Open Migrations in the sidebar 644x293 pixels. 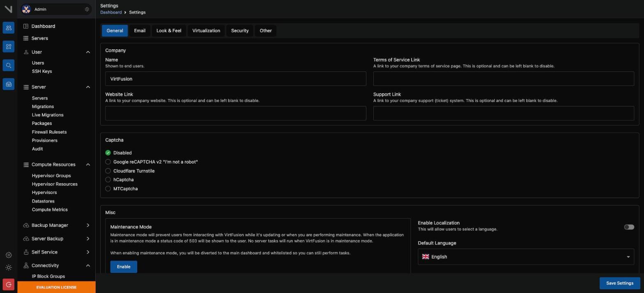(43, 106)
